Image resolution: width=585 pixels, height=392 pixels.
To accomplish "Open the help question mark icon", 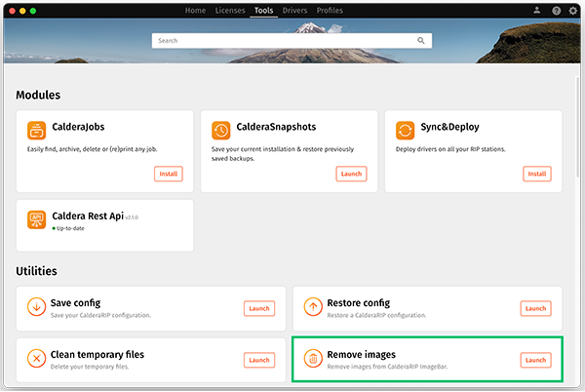I will click(557, 11).
